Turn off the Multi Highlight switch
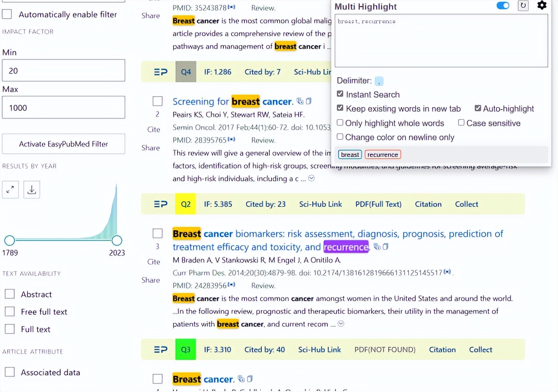The height and width of the screenshot is (392, 558). click(x=503, y=6)
